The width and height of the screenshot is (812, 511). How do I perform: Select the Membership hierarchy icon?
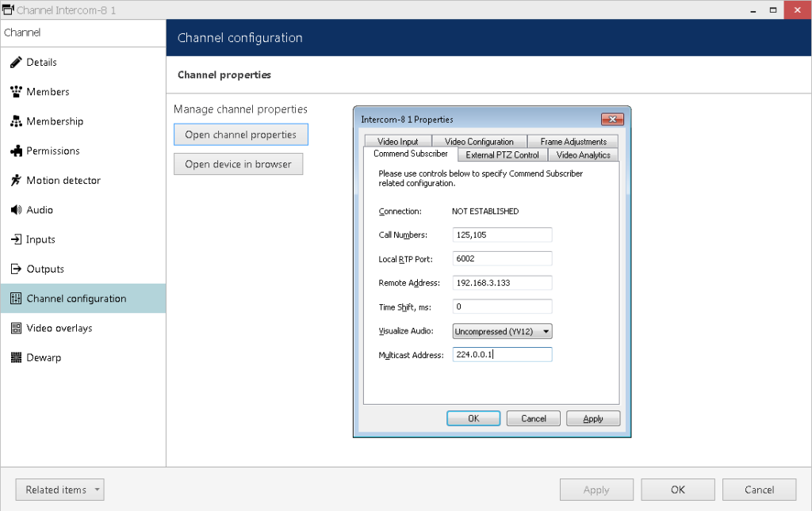tap(16, 121)
